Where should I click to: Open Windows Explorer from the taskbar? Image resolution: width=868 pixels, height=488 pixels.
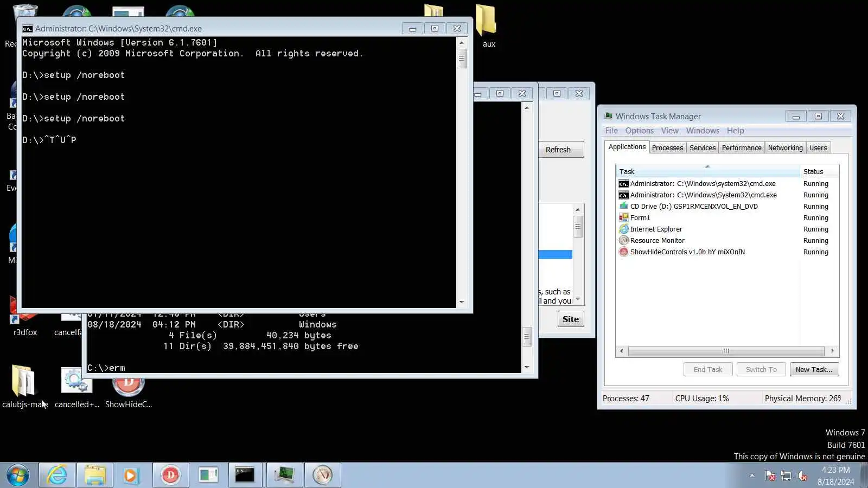click(95, 475)
